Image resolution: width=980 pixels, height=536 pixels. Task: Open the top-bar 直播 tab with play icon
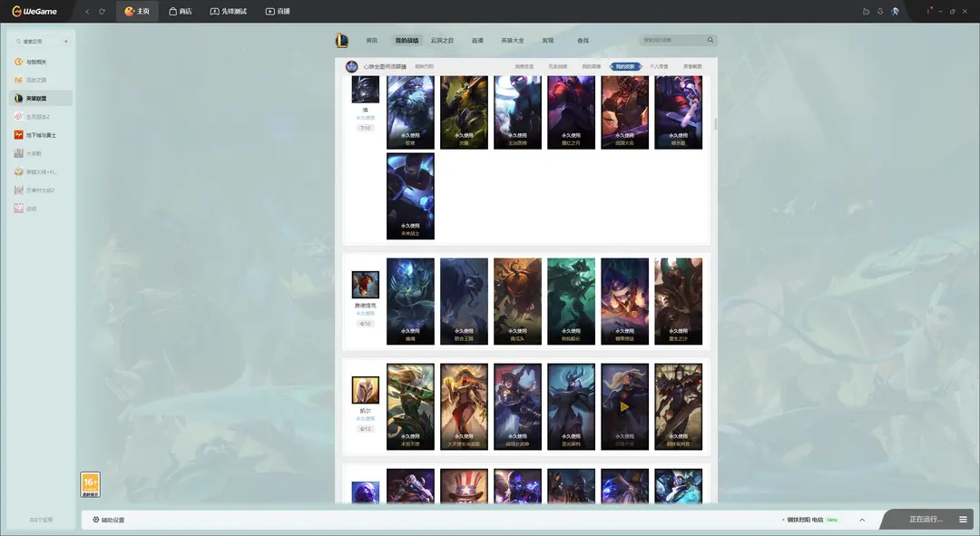[x=278, y=11]
